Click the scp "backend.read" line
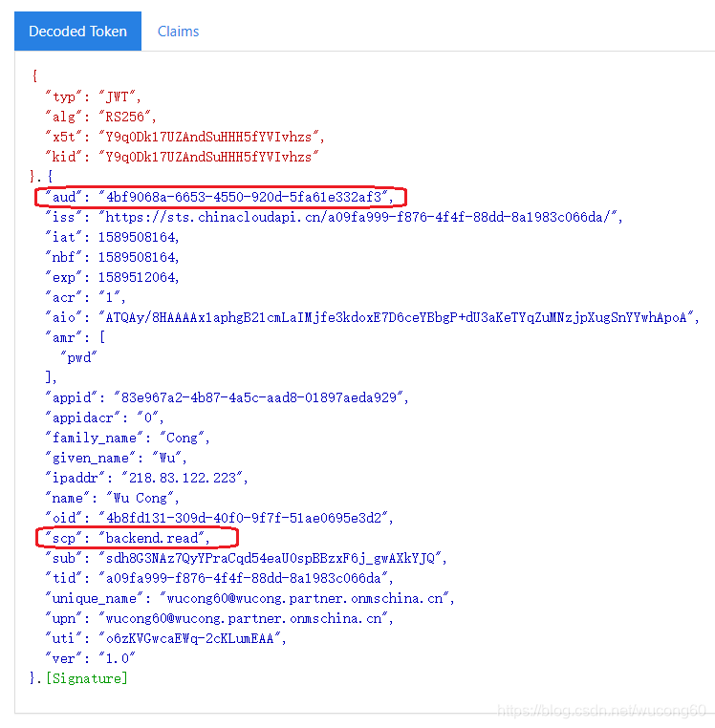Viewport: 715px width, 728px height. pos(127,538)
